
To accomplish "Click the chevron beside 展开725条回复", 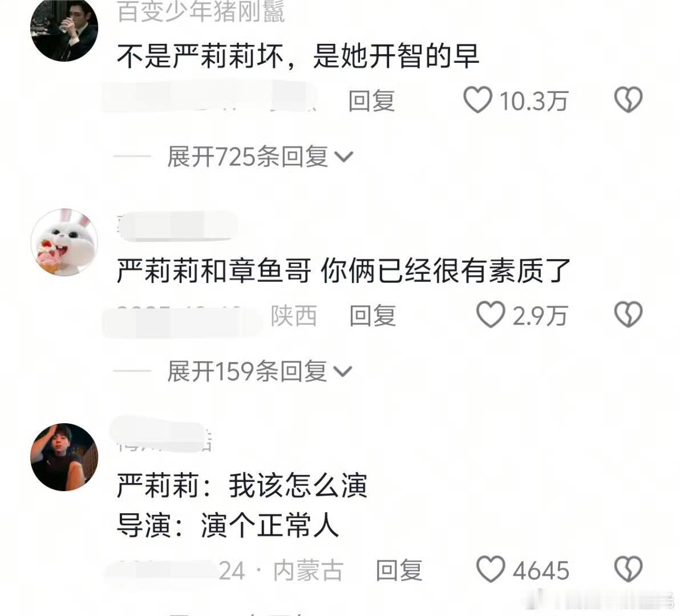I will click(345, 157).
